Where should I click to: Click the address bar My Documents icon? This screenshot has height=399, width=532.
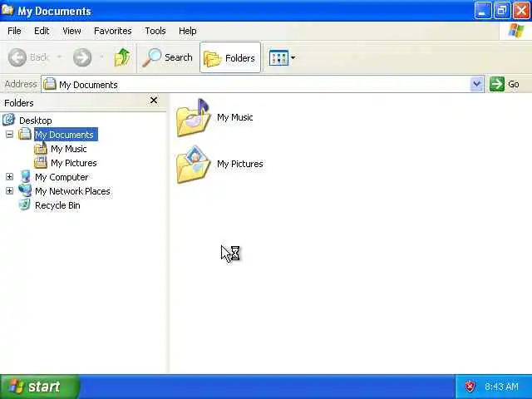(x=50, y=84)
